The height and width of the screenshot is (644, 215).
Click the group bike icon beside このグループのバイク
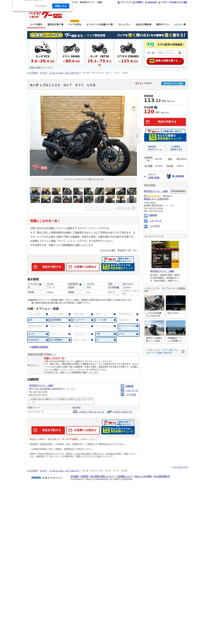point(109,411)
